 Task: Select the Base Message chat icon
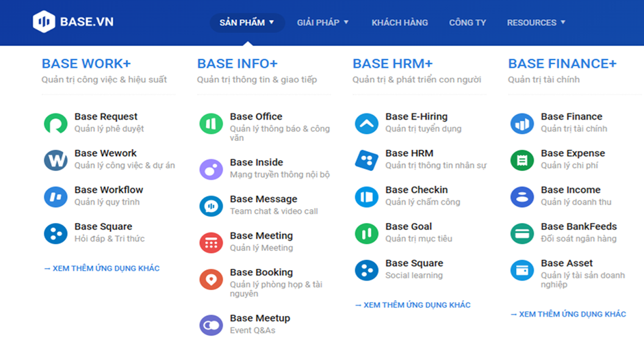pos(211,206)
